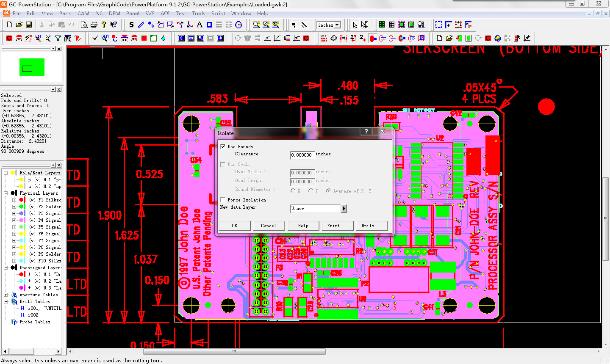Click the blue right-arrow square icon
610x364 pixels.
click(x=220, y=38)
